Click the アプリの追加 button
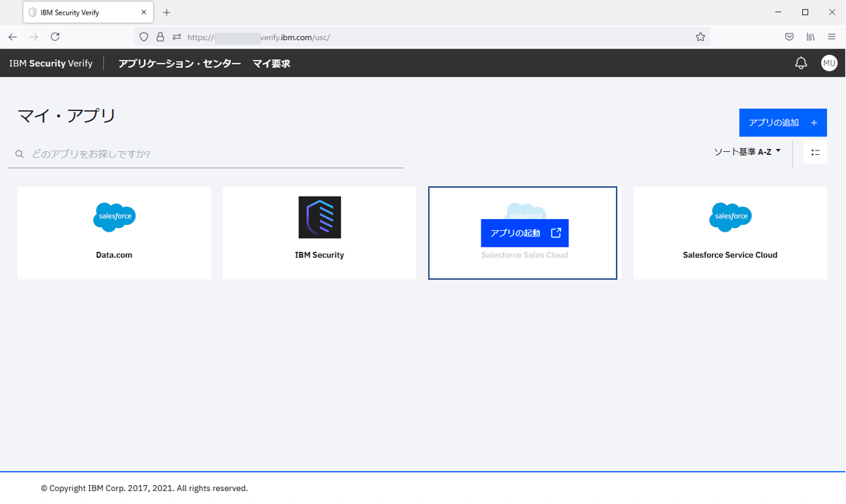This screenshot has height=504, width=846. (x=783, y=123)
